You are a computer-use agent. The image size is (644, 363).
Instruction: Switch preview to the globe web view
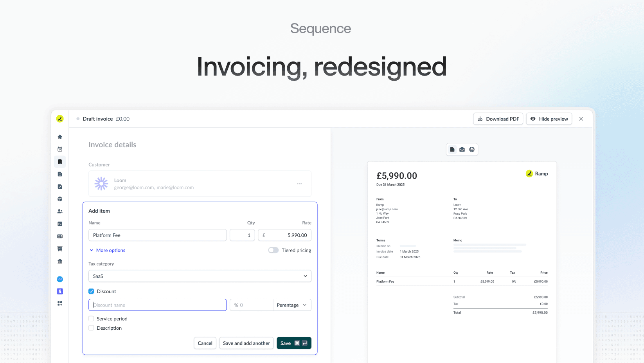472,150
